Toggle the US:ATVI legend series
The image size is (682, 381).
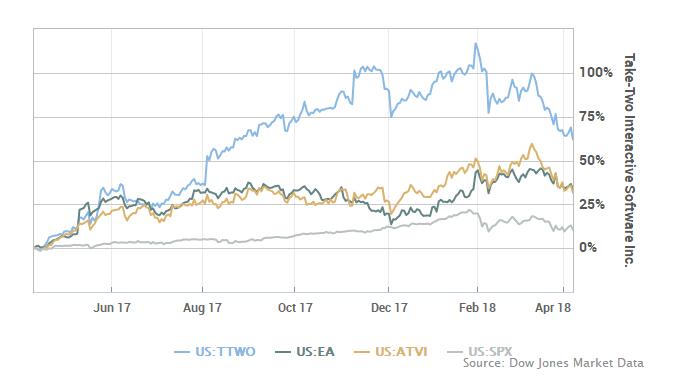coord(391,351)
